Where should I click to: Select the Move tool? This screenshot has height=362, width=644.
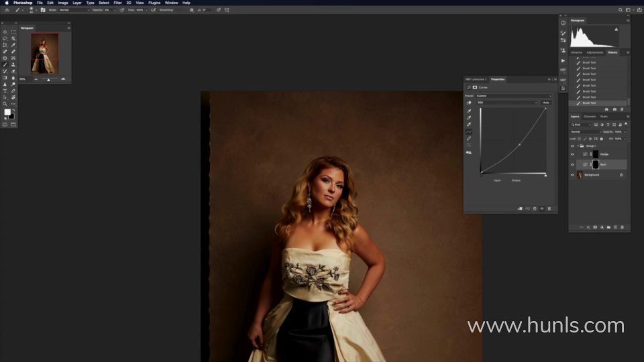(x=5, y=32)
